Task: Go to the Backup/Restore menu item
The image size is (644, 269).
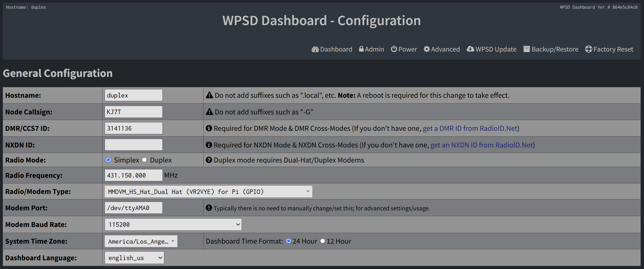Action: tap(555, 49)
